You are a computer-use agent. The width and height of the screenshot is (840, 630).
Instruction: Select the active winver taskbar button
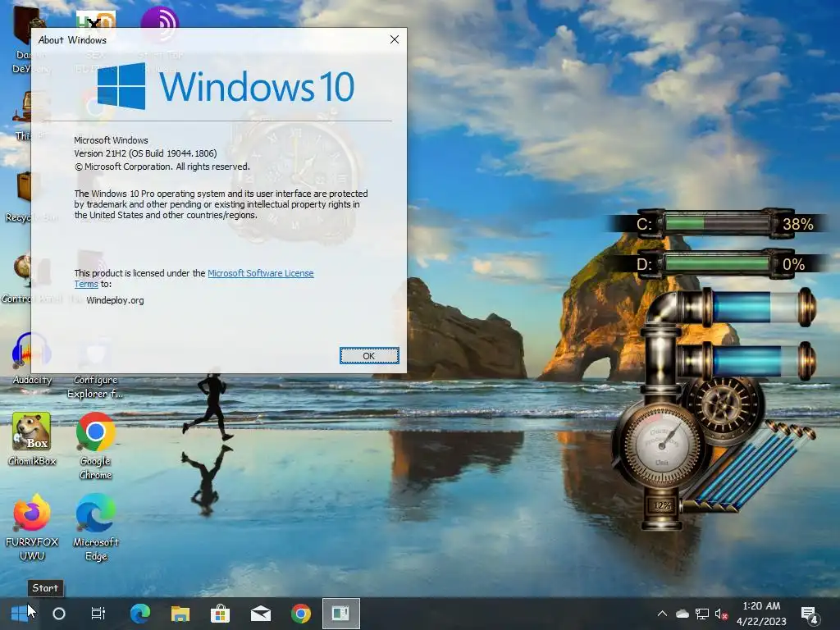tap(340, 614)
